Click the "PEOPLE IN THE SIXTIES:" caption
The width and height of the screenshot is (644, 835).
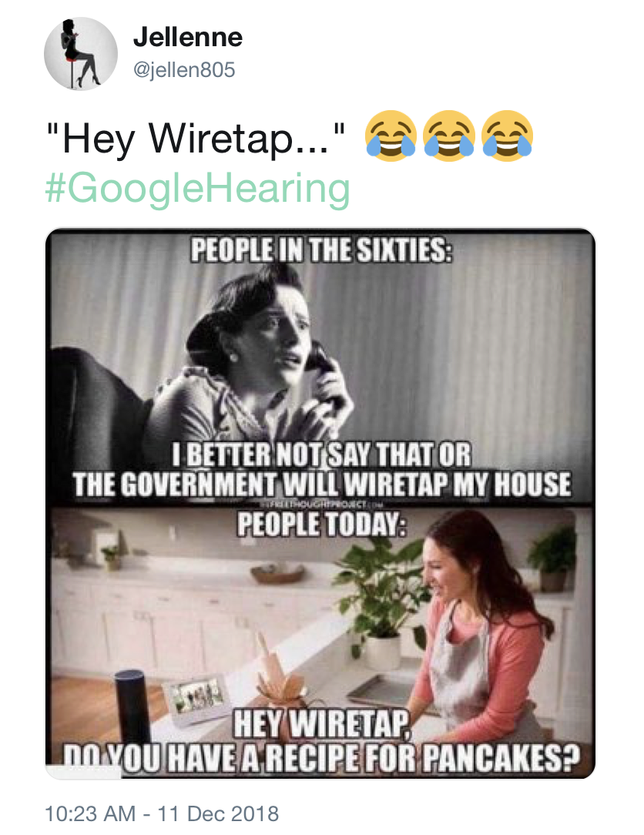[322, 250]
